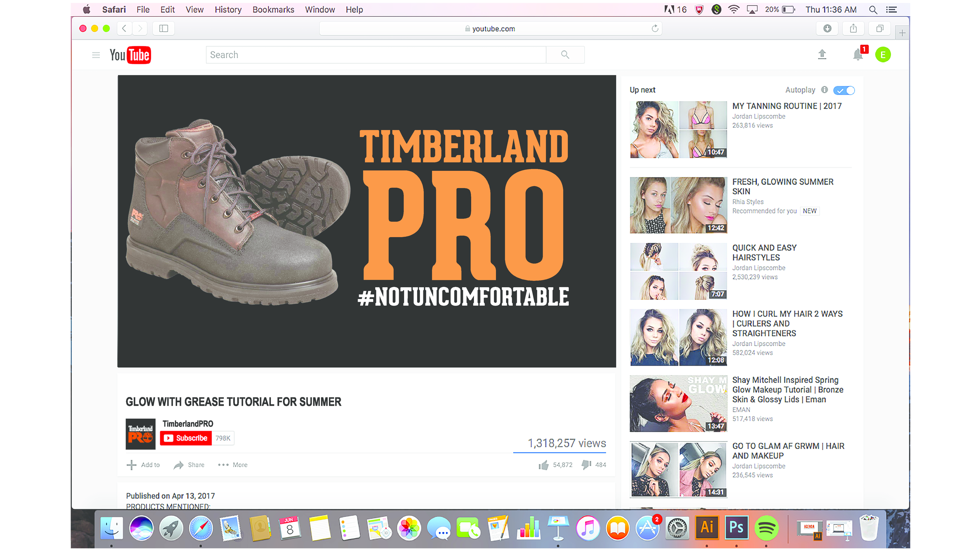Open MY TANNING ROUTINE | 2017 title
Image resolution: width=980 pixels, height=551 pixels.
787,106
